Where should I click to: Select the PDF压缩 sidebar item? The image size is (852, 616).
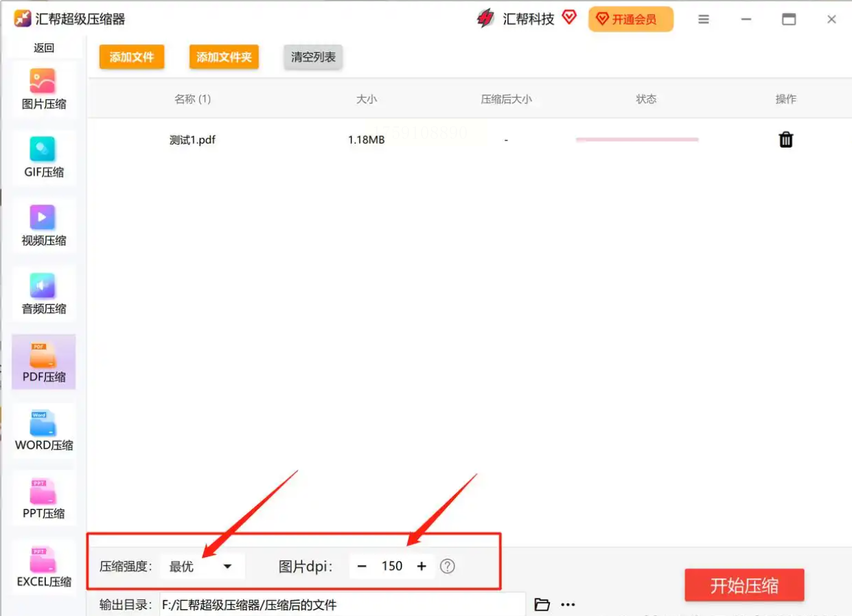point(44,363)
